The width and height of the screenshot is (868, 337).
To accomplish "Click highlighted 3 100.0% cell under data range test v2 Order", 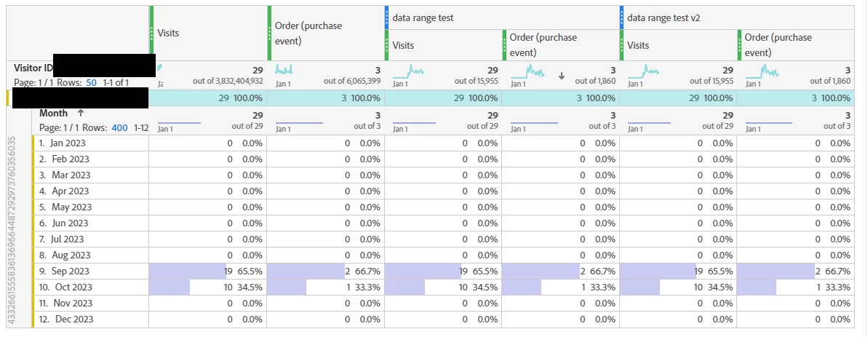I will [x=795, y=98].
